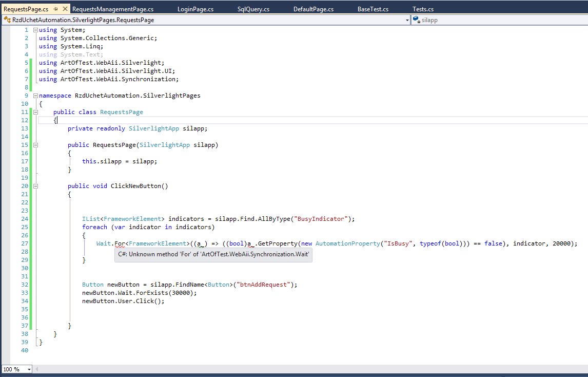Pin the RequestsPage.cs tab
Viewport: 588px width, 377px height.
coord(55,9)
